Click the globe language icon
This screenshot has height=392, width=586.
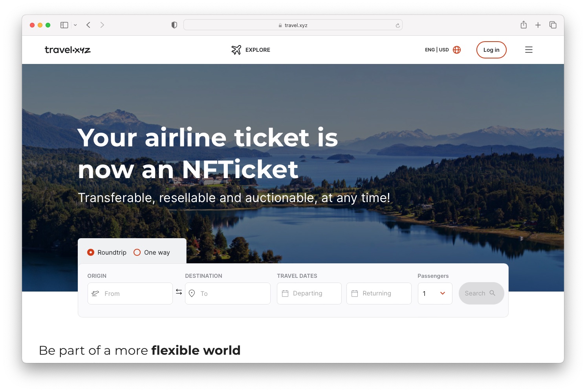tap(457, 50)
